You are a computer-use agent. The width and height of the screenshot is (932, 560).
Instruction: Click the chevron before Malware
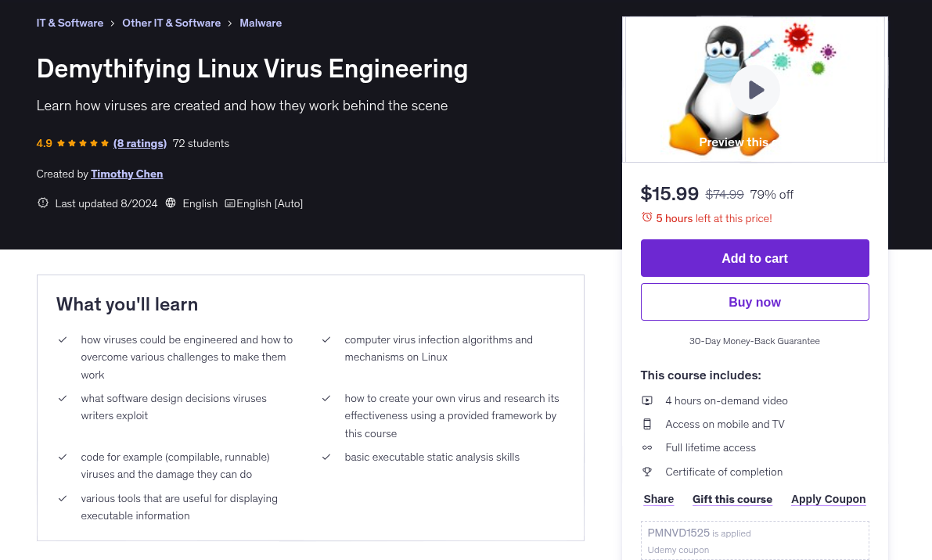click(230, 23)
